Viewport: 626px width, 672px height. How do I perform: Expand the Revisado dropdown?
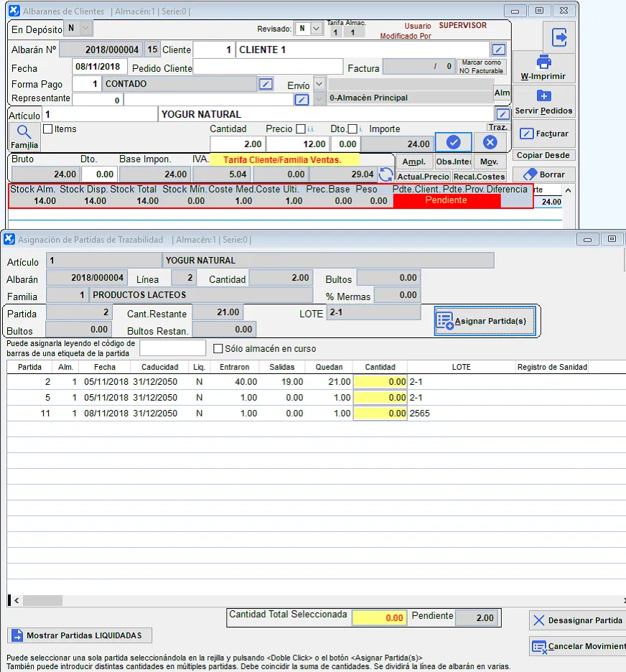click(317, 29)
